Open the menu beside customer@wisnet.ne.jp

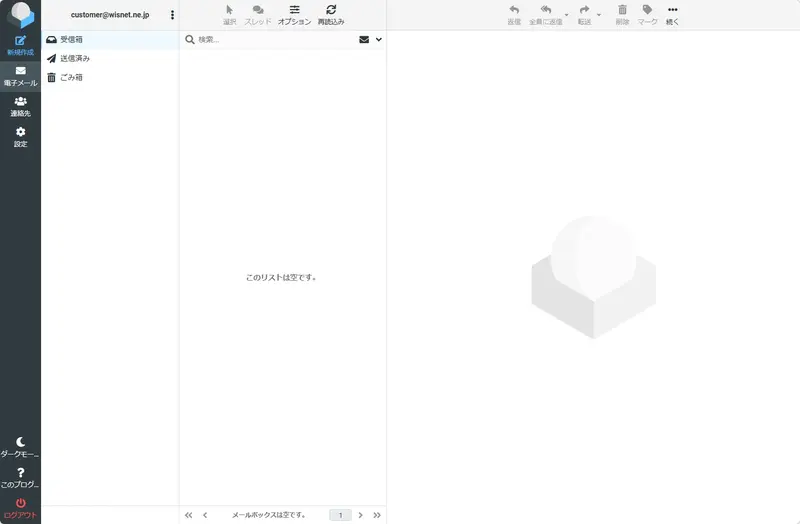(x=172, y=15)
